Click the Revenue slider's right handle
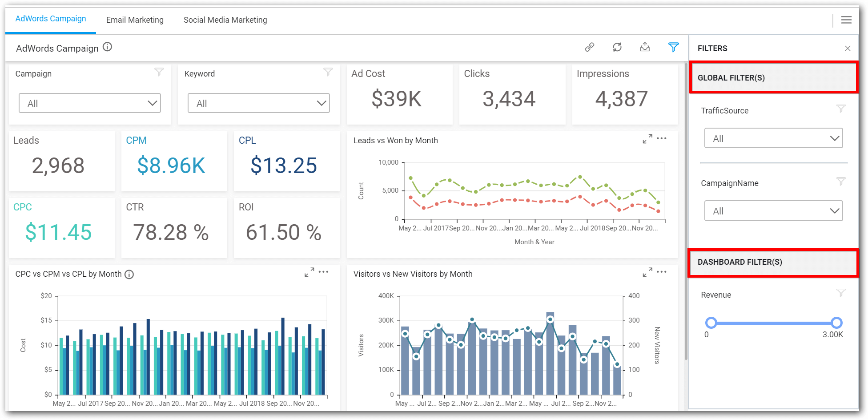The image size is (868, 420). tap(836, 323)
